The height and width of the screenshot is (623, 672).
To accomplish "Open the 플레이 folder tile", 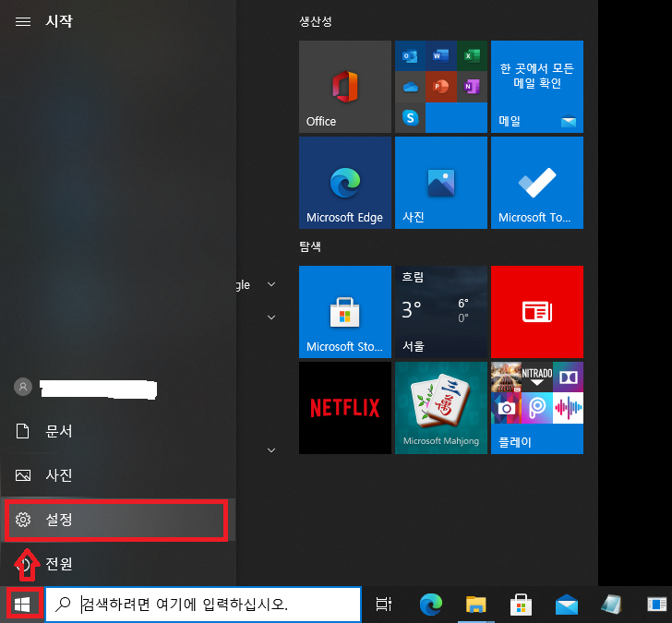I will pos(537,407).
